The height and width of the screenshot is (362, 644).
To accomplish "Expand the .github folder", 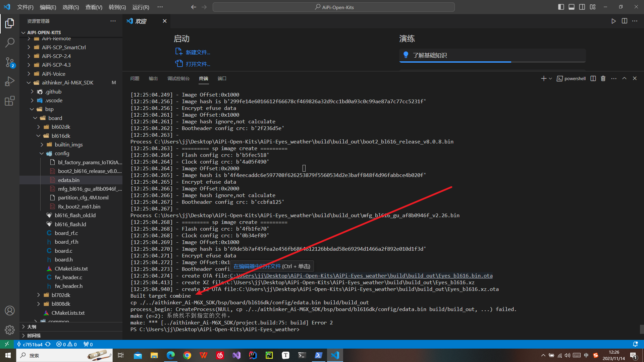I will 53,92.
